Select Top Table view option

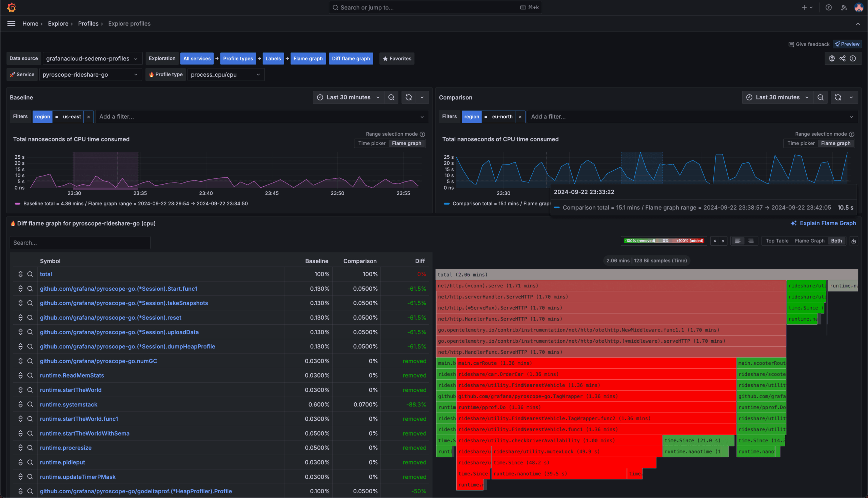[x=777, y=241]
